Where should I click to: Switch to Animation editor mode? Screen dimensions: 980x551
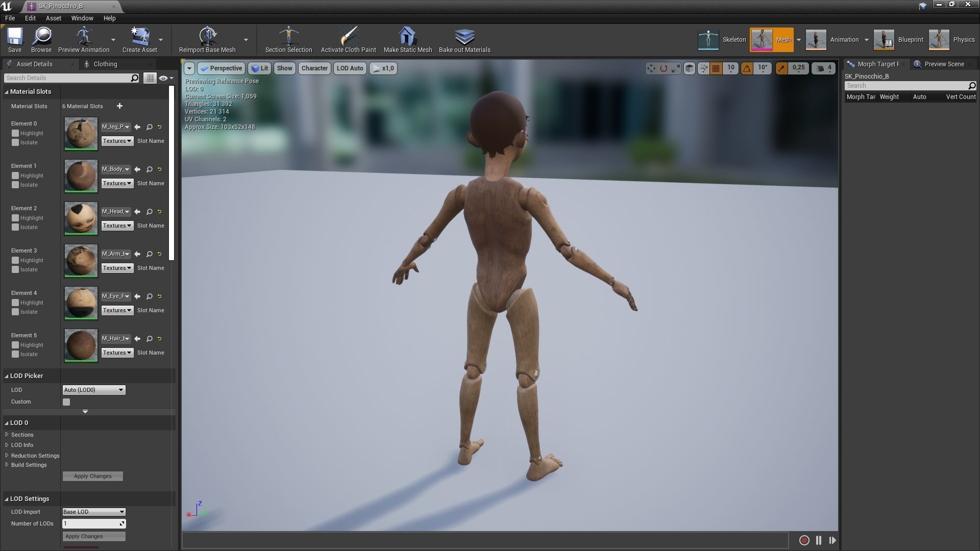tap(832, 40)
